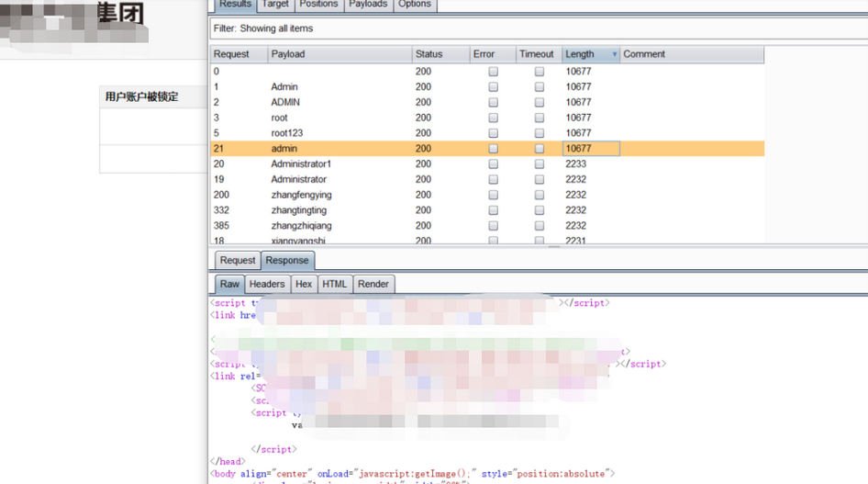The height and width of the screenshot is (484, 868).
Task: Tick the Error checkbox for Administrator1 row
Action: click(x=493, y=164)
